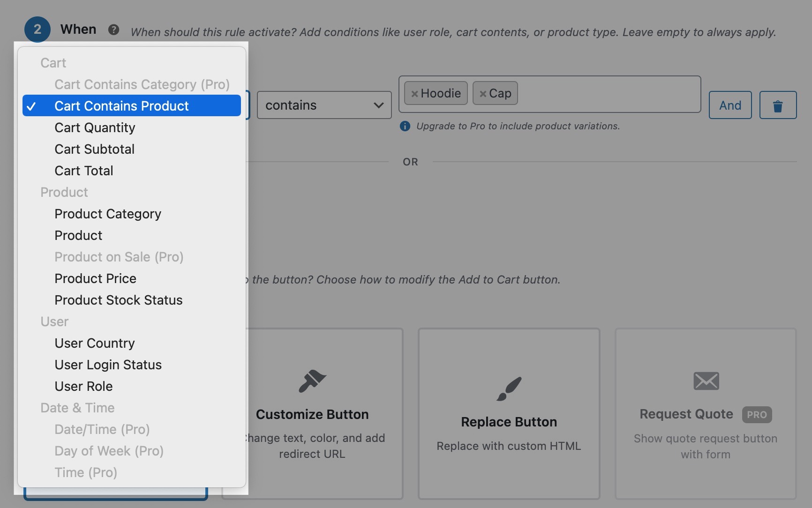This screenshot has height=508, width=812.
Task: Click inside the product selection field
Action: (600, 94)
